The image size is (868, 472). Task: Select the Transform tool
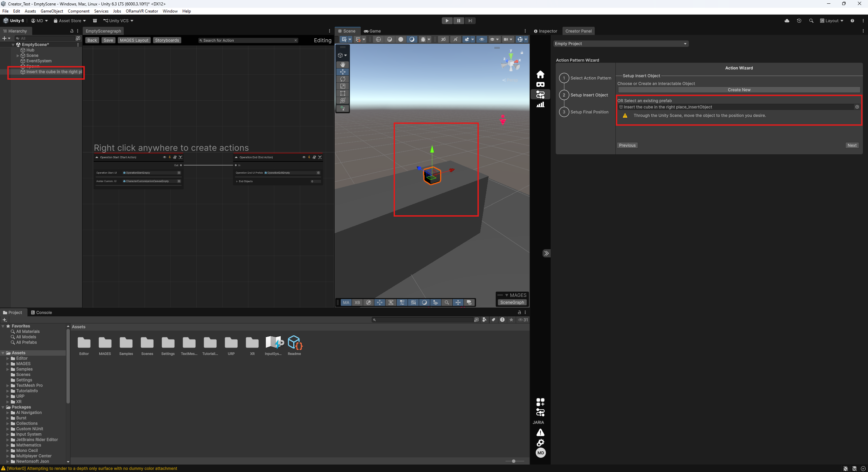pos(343,100)
